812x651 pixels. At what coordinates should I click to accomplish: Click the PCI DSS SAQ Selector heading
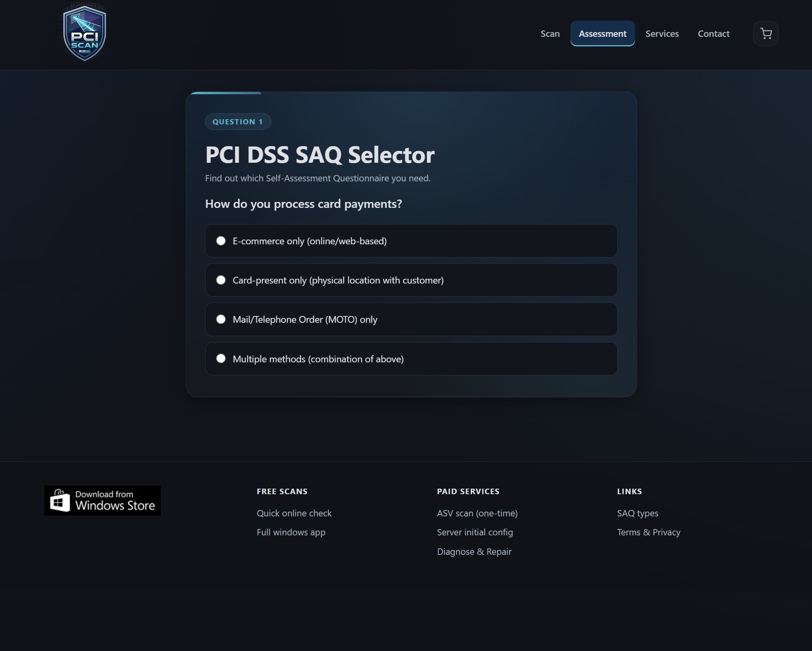pyautogui.click(x=319, y=154)
